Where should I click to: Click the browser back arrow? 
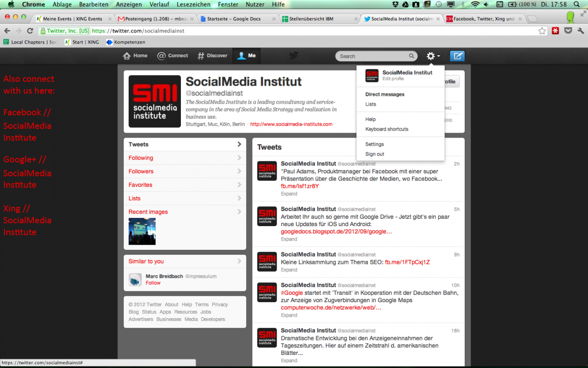click(x=7, y=31)
